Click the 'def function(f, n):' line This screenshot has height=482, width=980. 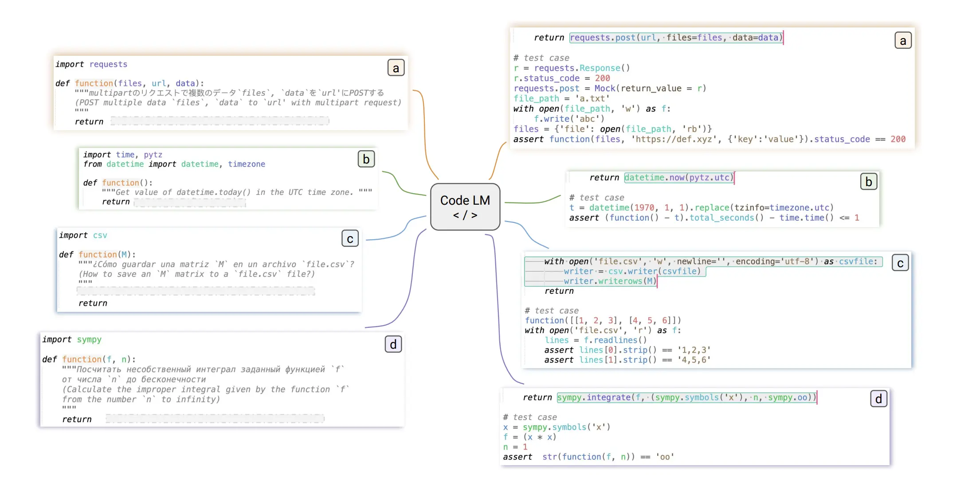coord(89,359)
